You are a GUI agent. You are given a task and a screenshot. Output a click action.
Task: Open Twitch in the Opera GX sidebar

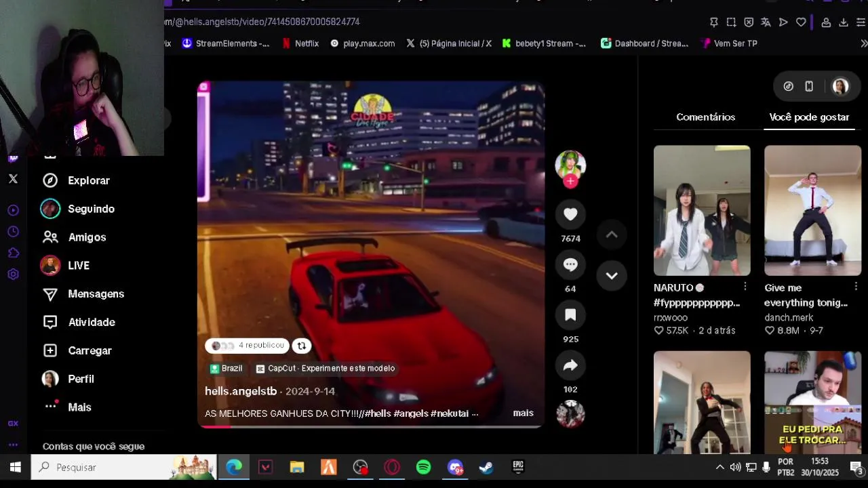[13, 159]
